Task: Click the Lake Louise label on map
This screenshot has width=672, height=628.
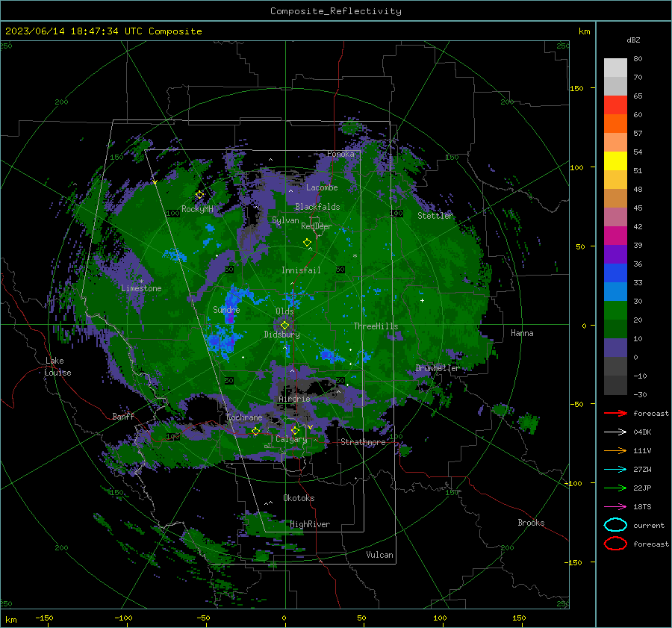Action: [x=57, y=367]
